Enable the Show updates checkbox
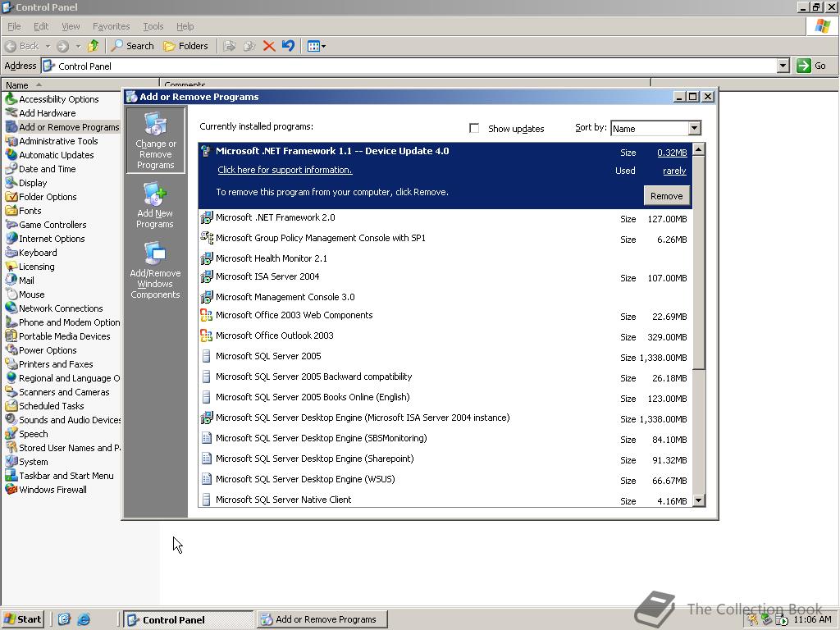The height and width of the screenshot is (630, 840). pos(474,128)
